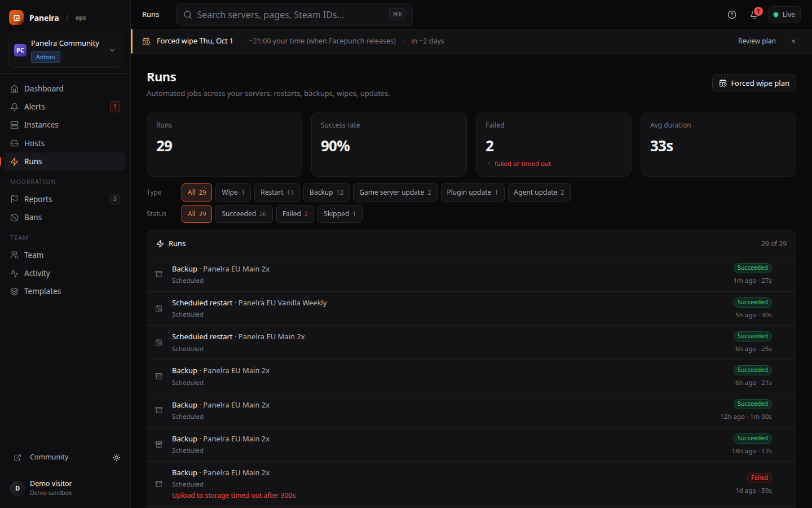Screen dimensions: 812x508
Task: Focus the search servers input field
Action: coord(294,15)
